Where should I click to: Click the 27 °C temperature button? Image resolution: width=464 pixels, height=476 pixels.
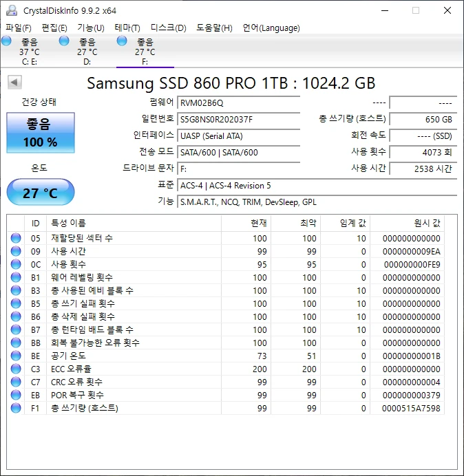tap(41, 192)
